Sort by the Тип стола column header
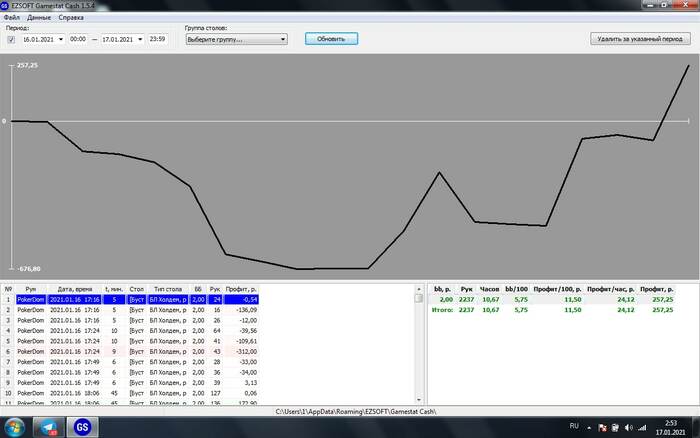Image resolution: width=700 pixels, height=438 pixels. [168, 289]
